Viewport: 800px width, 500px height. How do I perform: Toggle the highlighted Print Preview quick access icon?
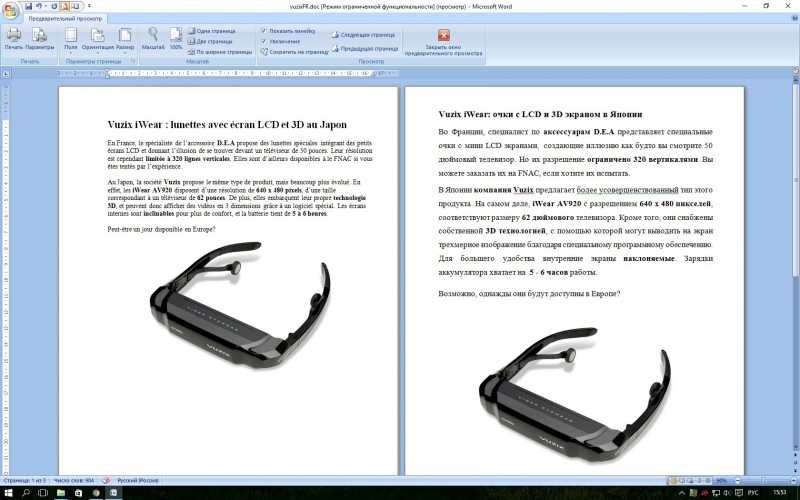65,6
